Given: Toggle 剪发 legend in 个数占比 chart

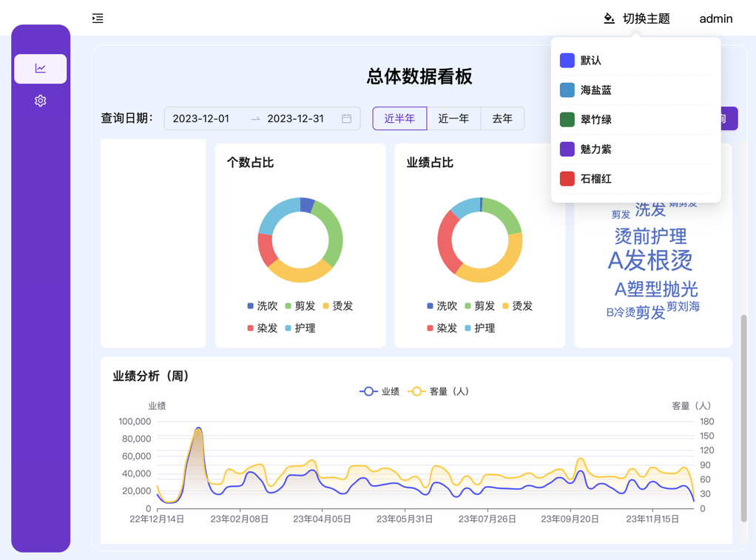Looking at the screenshot, I should click(300, 306).
